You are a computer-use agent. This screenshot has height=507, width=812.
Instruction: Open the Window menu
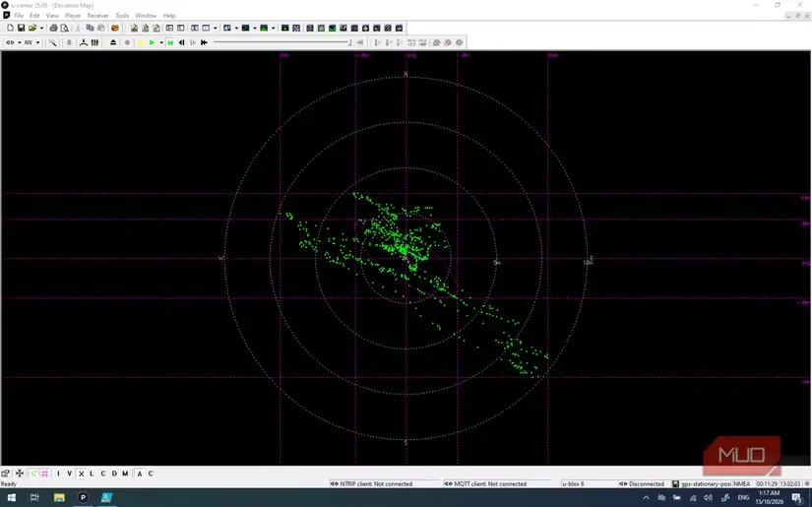click(x=146, y=16)
